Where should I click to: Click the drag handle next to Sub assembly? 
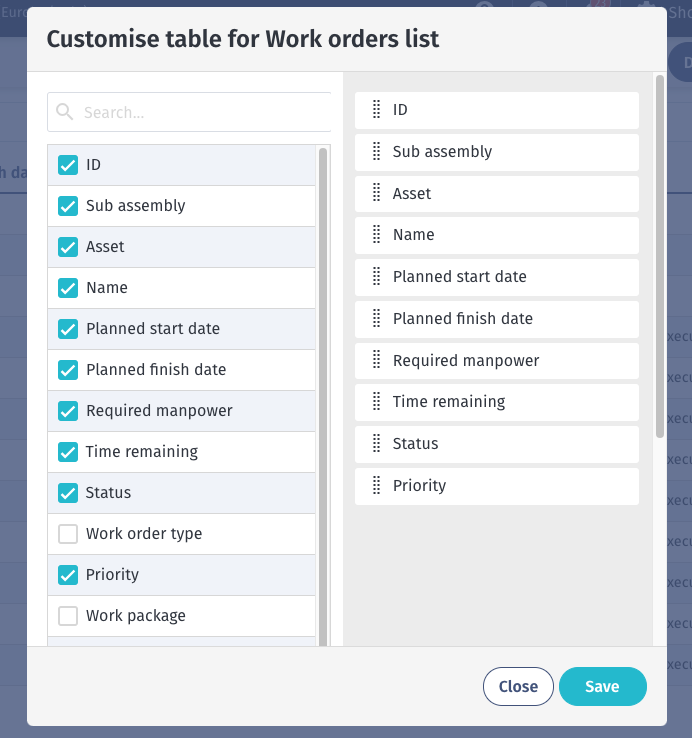(x=376, y=152)
